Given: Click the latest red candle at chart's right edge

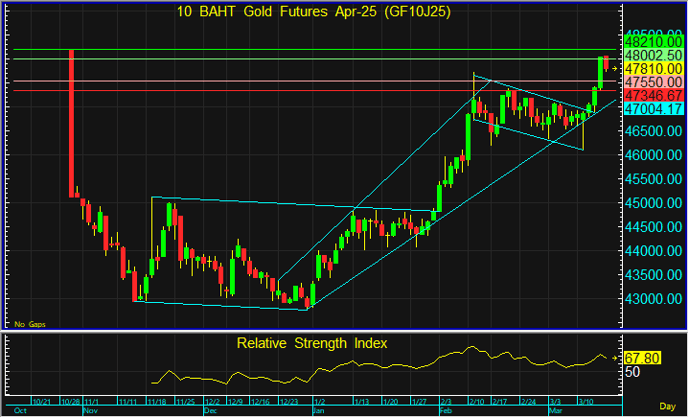Looking at the screenshot, I should (607, 63).
